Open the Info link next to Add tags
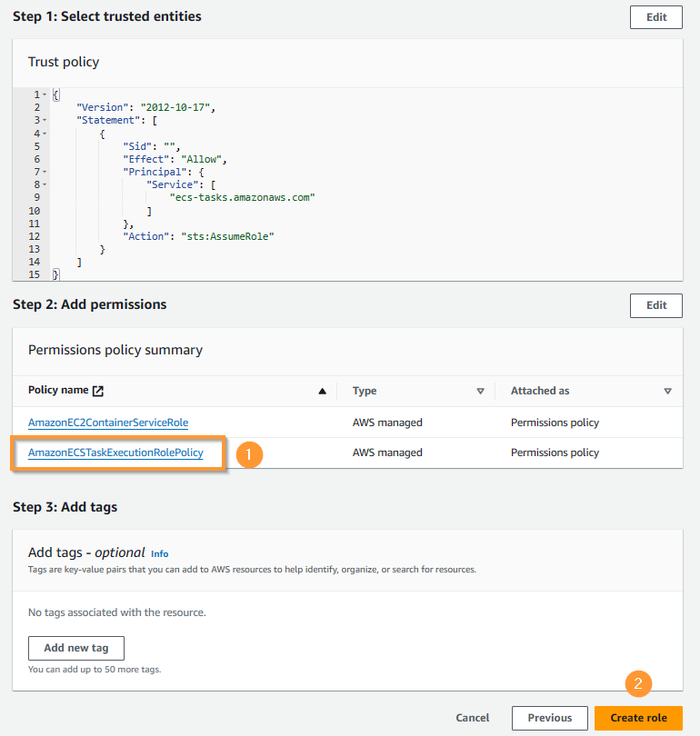 tap(160, 554)
